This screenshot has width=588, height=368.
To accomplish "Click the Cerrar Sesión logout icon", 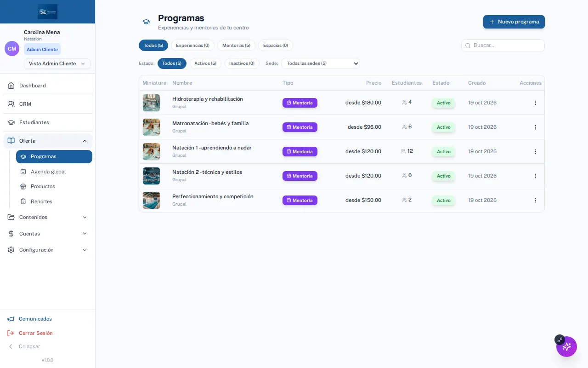I will pyautogui.click(x=11, y=333).
